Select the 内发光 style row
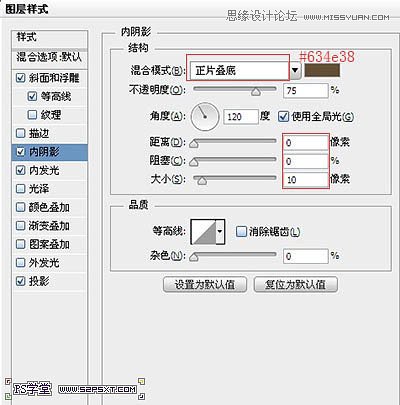 pos(50,170)
